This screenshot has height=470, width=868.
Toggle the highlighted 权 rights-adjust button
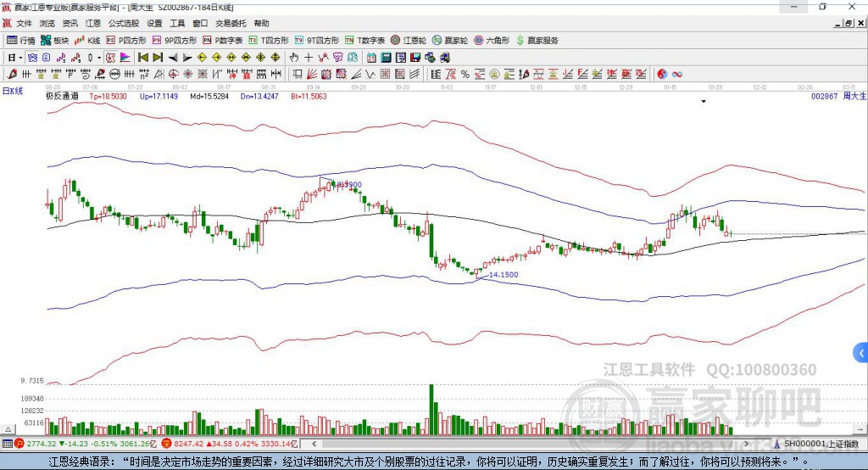[x=111, y=58]
